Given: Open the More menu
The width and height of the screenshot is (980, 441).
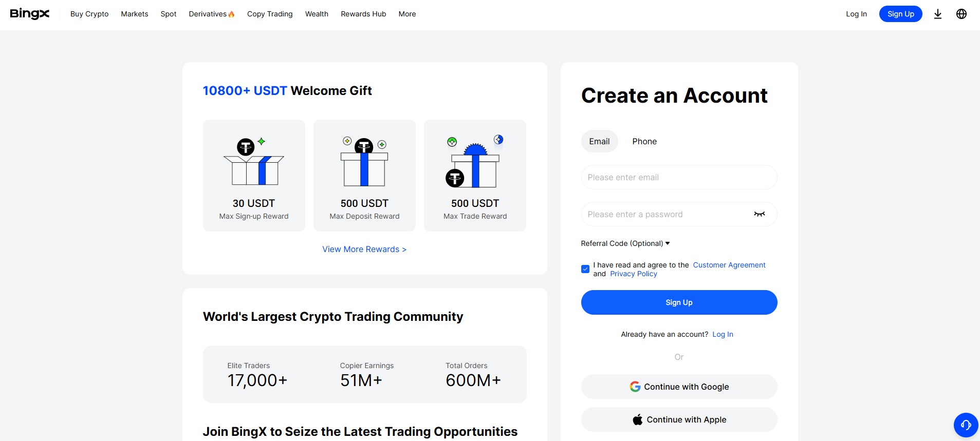Looking at the screenshot, I should (x=407, y=14).
